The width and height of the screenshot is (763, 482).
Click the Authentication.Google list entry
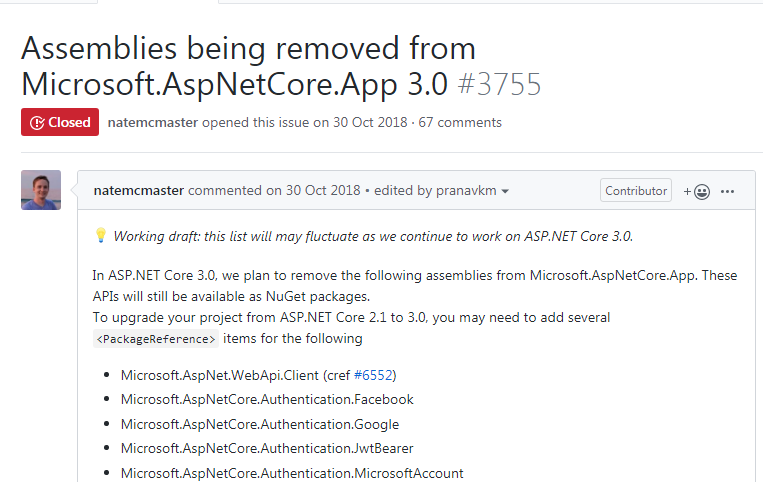[259, 424]
